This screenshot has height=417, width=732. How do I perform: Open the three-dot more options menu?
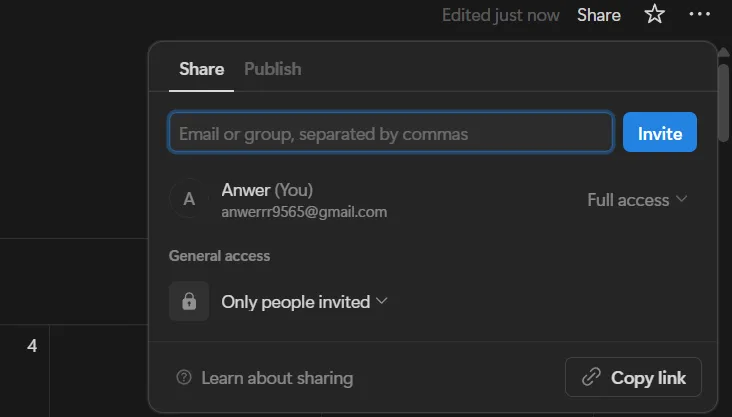[x=699, y=14]
